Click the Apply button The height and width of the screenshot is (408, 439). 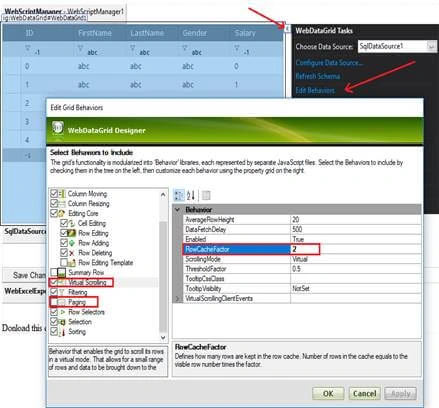point(401,394)
